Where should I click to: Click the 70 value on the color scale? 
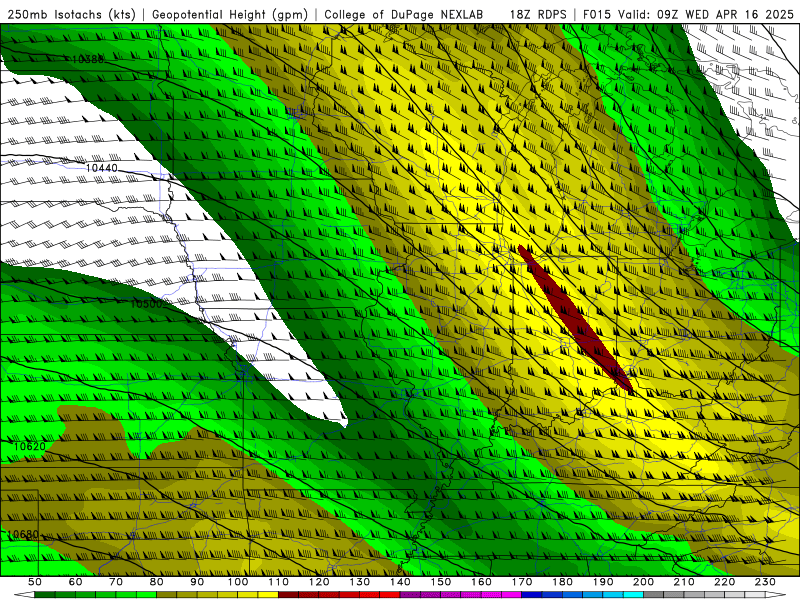116,582
